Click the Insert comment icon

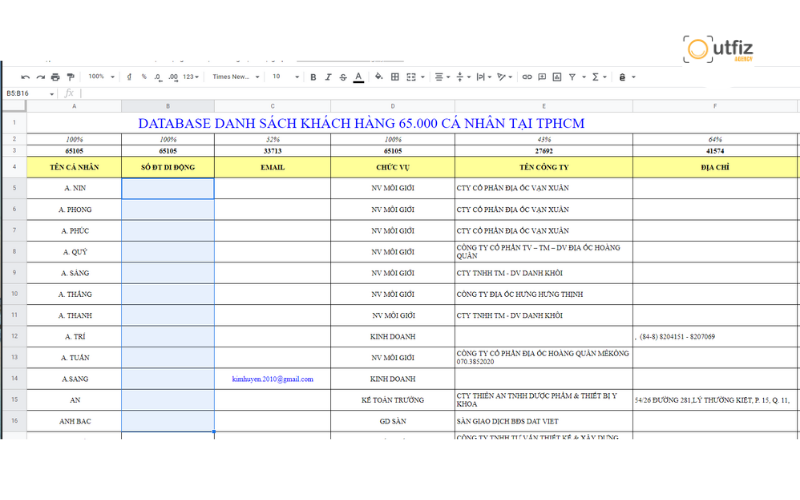pos(543,77)
